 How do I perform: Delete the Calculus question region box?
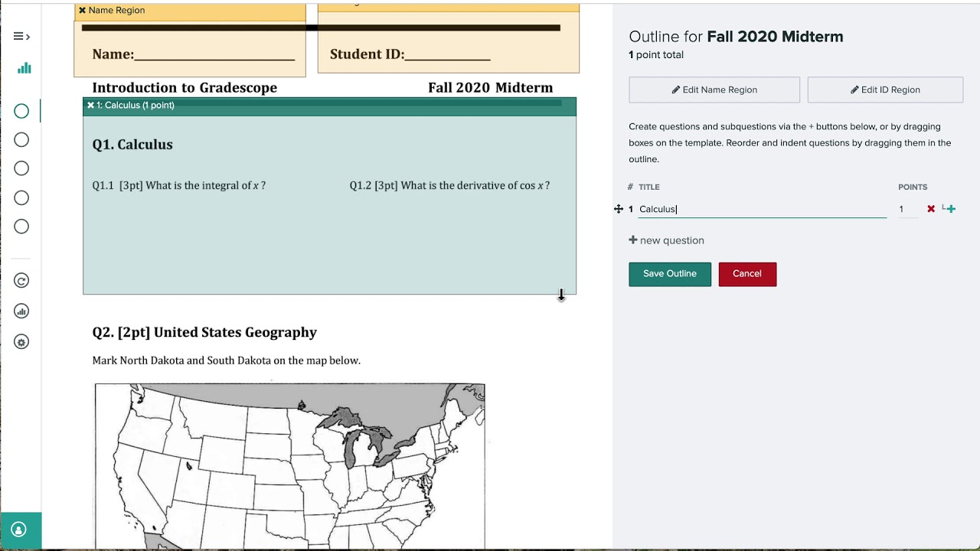coord(91,106)
